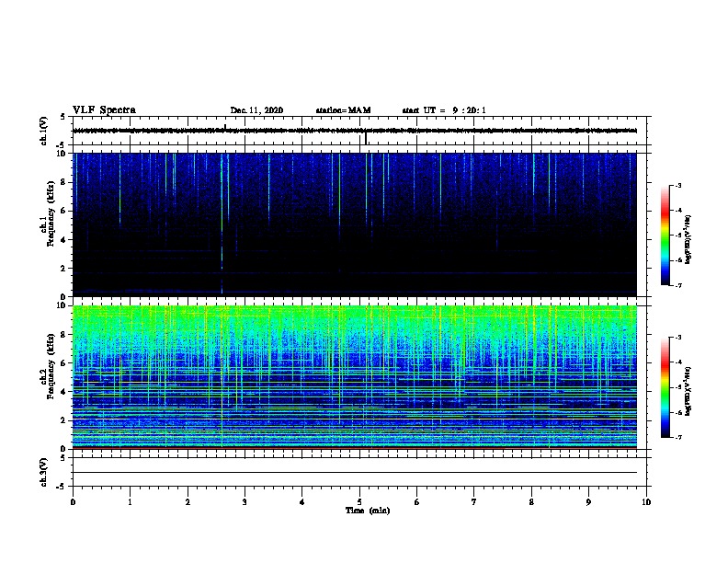Select the ch.1 "Frequency (kHz)" axis label

click(51, 214)
